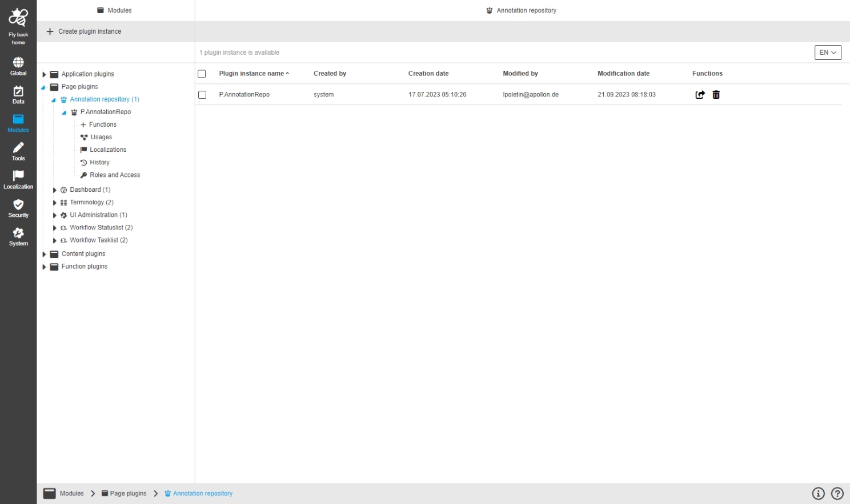850x504 pixels.
Task: Click the Annotation repository tree icon
Action: tap(64, 99)
